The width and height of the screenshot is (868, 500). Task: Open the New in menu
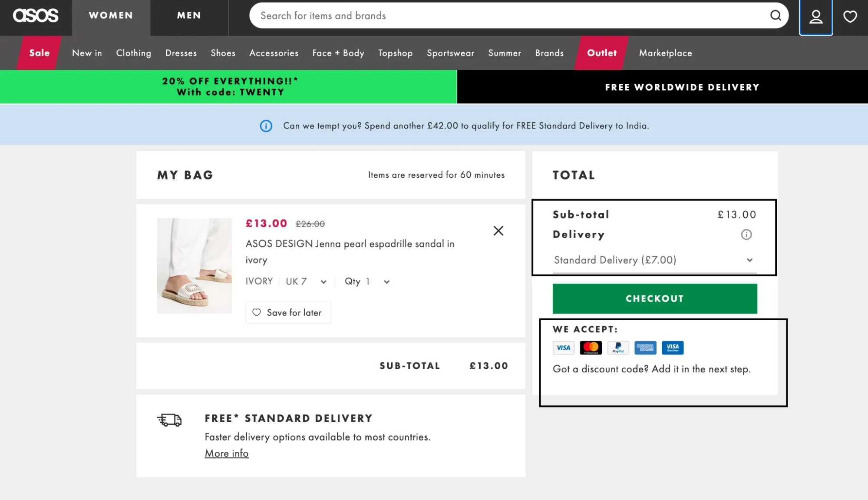click(x=87, y=53)
